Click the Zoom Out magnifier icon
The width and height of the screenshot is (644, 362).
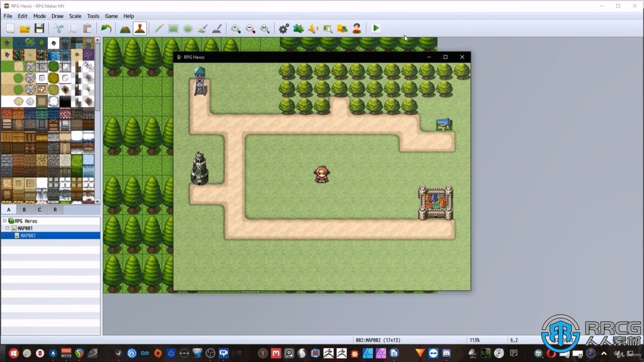tap(251, 29)
